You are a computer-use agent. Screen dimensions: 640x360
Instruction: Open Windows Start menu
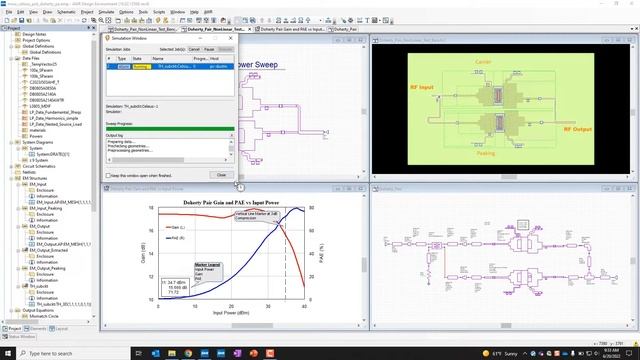pos(8,353)
